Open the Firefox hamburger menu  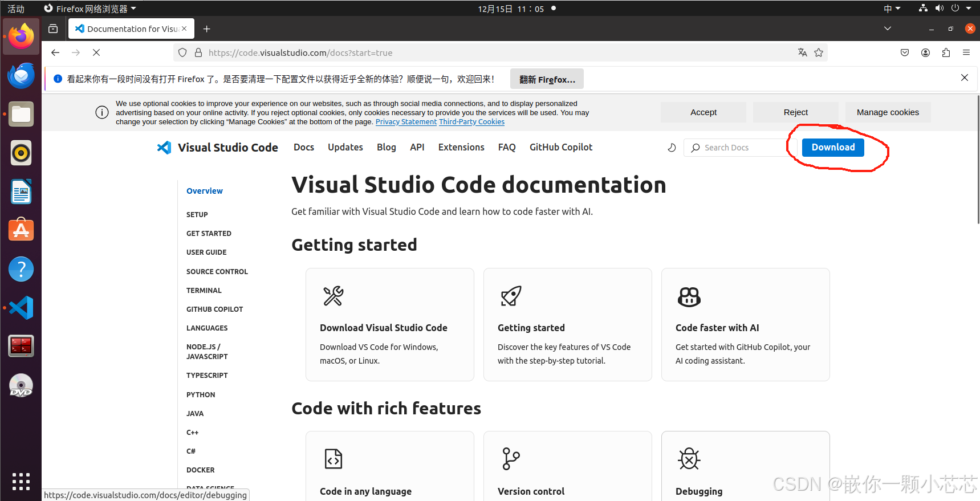[x=966, y=52]
